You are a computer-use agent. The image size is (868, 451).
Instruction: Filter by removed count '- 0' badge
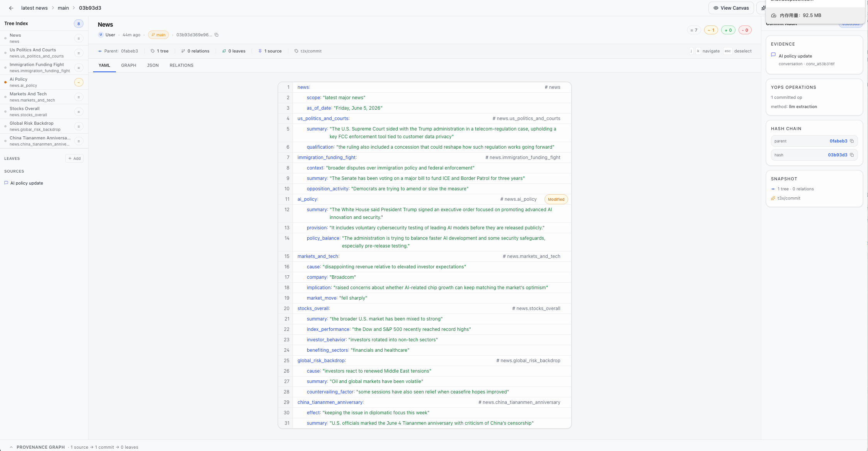click(745, 30)
